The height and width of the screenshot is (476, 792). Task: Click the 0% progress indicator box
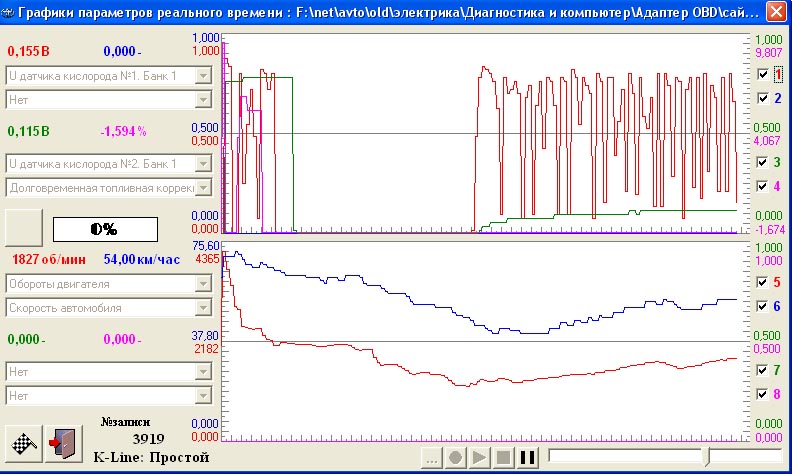[105, 228]
